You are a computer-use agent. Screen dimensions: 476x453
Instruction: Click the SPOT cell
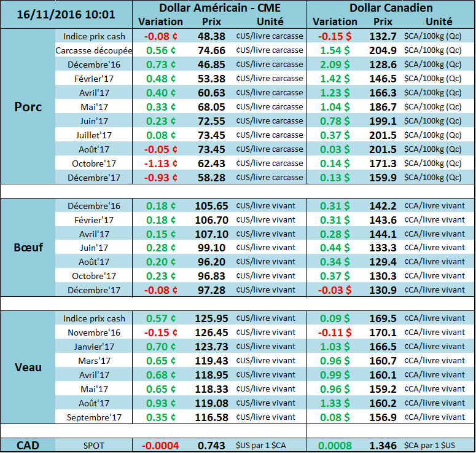[94, 445]
